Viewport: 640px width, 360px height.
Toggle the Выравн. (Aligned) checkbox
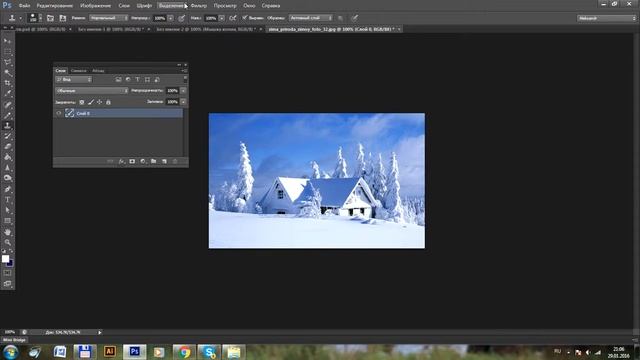244,18
